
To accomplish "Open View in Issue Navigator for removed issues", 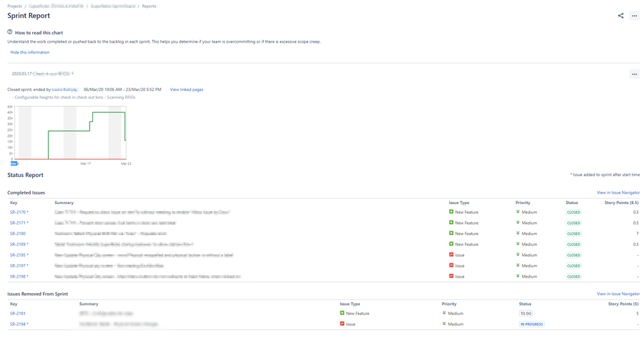I will (x=618, y=294).
